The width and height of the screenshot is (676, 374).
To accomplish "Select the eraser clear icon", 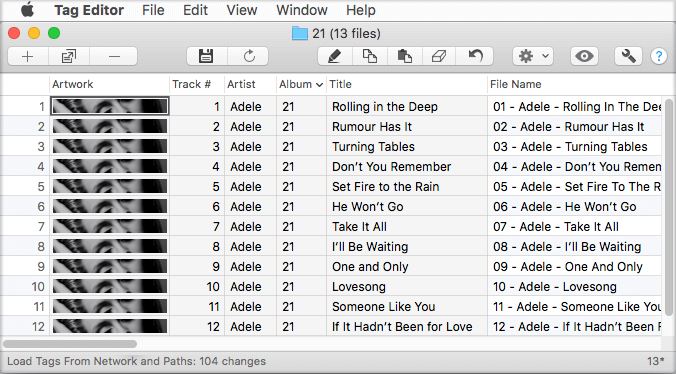I will click(x=439, y=56).
